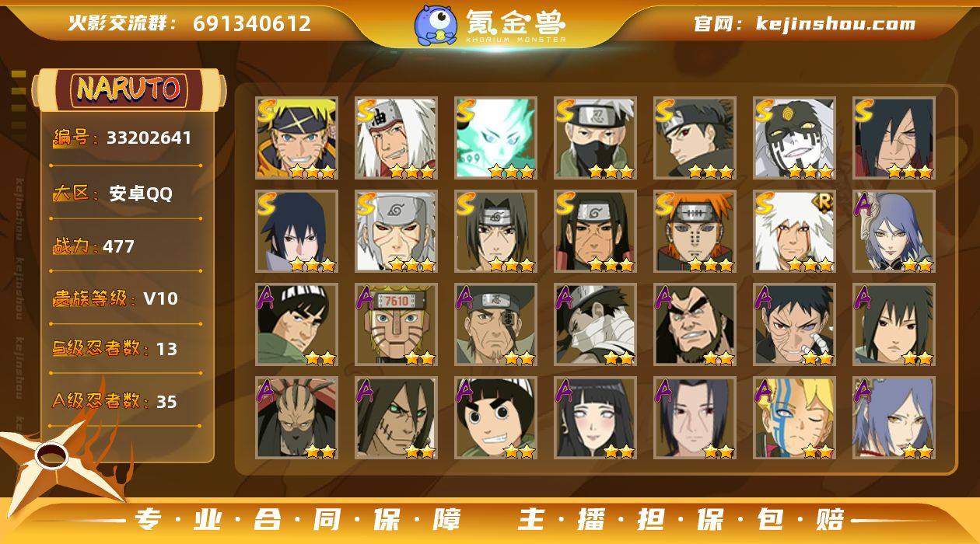Select the blond Naruto S-rank ninja portrait
The height and width of the screenshot is (544, 980).
coord(296,138)
